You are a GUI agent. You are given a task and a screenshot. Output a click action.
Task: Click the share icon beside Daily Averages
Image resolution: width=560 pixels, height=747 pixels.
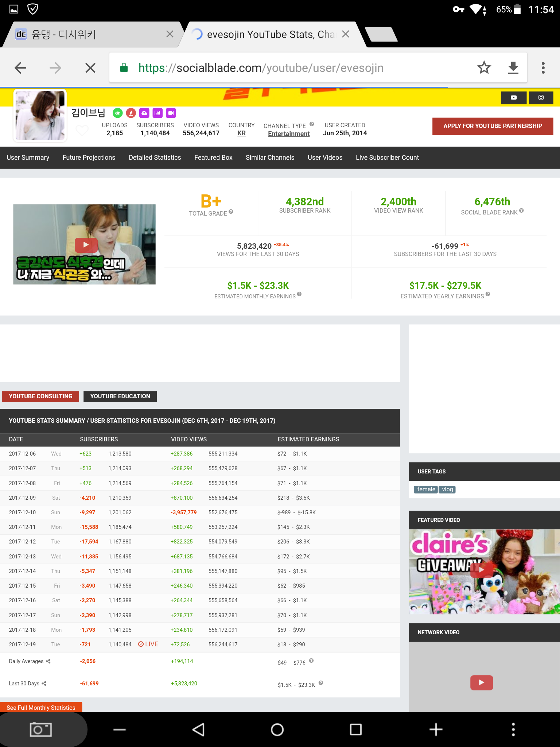[x=48, y=661]
